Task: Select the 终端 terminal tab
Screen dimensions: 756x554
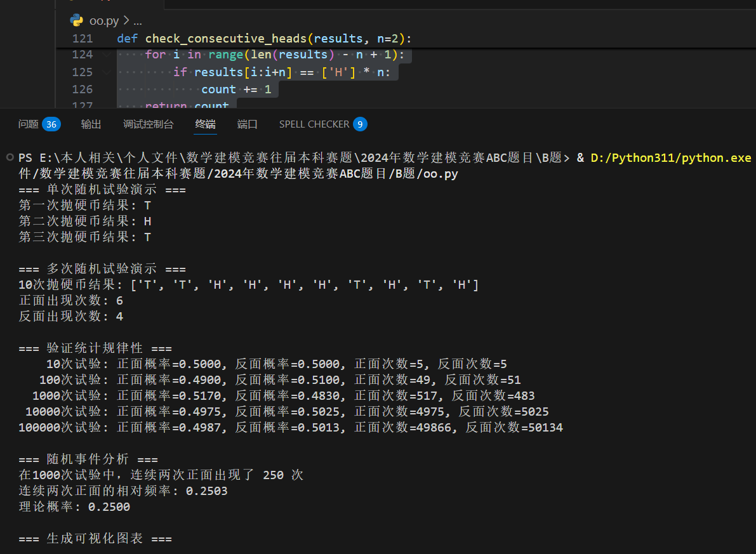Action: click(206, 124)
